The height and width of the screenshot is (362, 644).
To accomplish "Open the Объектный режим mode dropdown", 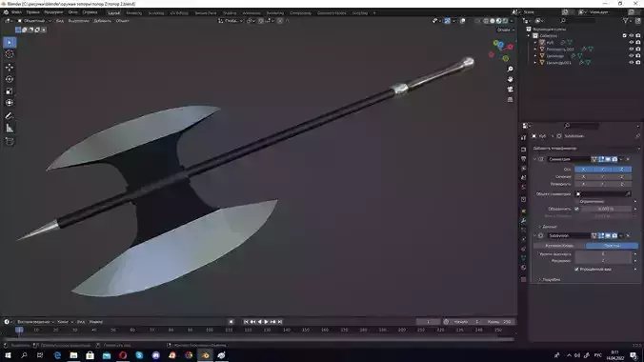I will click(34, 21).
